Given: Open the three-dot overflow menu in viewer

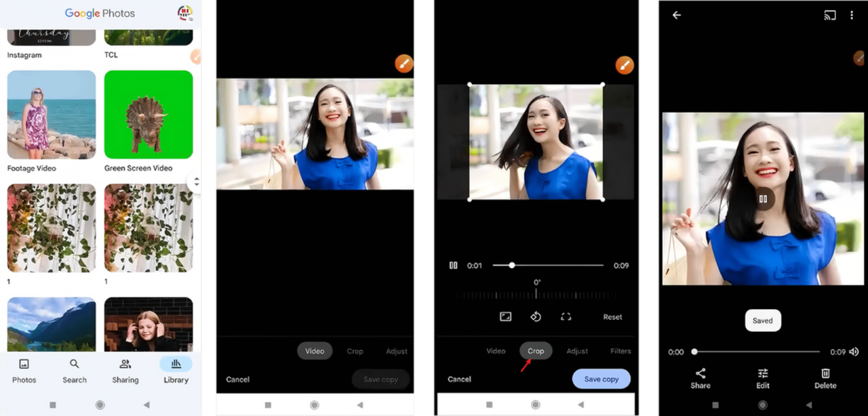Looking at the screenshot, I should [x=852, y=15].
